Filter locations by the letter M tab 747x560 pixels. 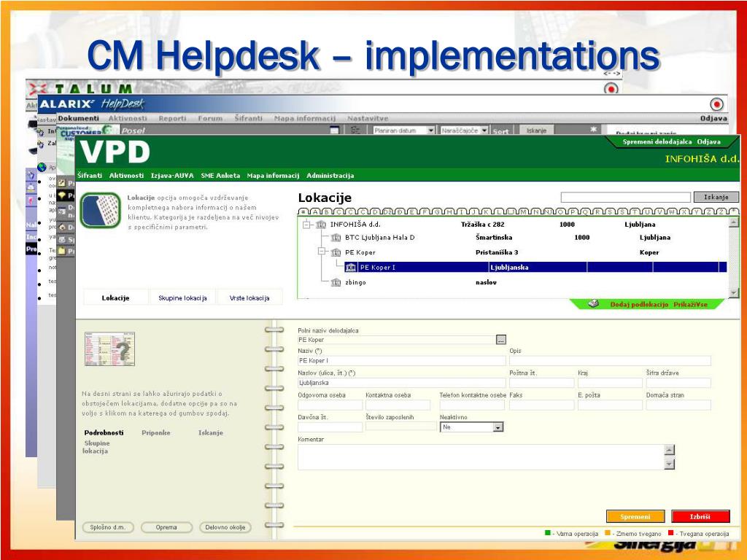[524, 211]
